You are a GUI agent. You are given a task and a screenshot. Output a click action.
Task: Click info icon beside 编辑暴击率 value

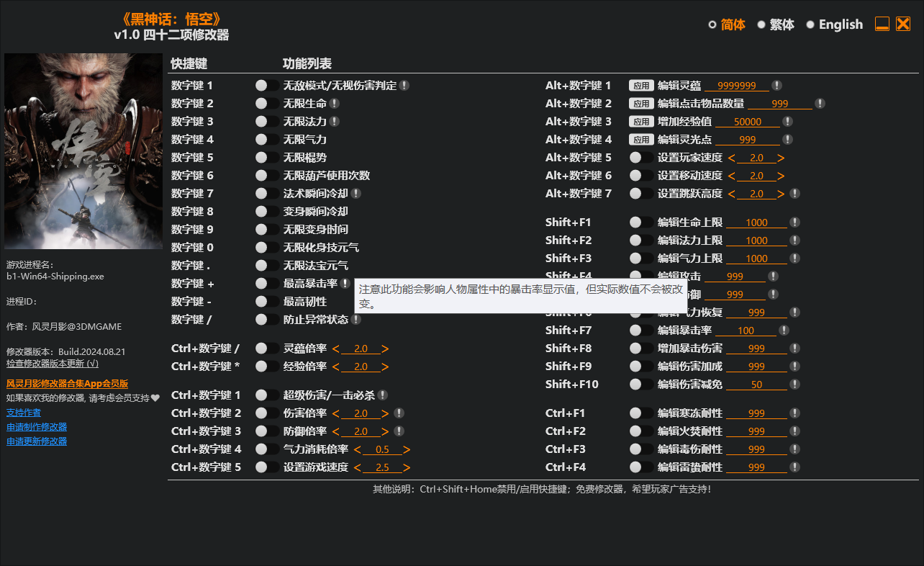(784, 331)
